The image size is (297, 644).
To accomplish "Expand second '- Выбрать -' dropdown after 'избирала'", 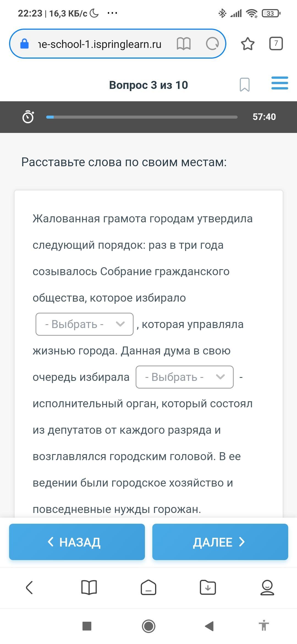I will tap(185, 377).
